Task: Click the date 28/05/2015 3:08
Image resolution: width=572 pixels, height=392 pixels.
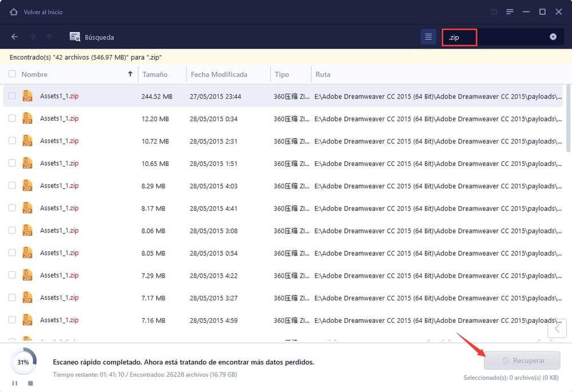Action: (213, 231)
